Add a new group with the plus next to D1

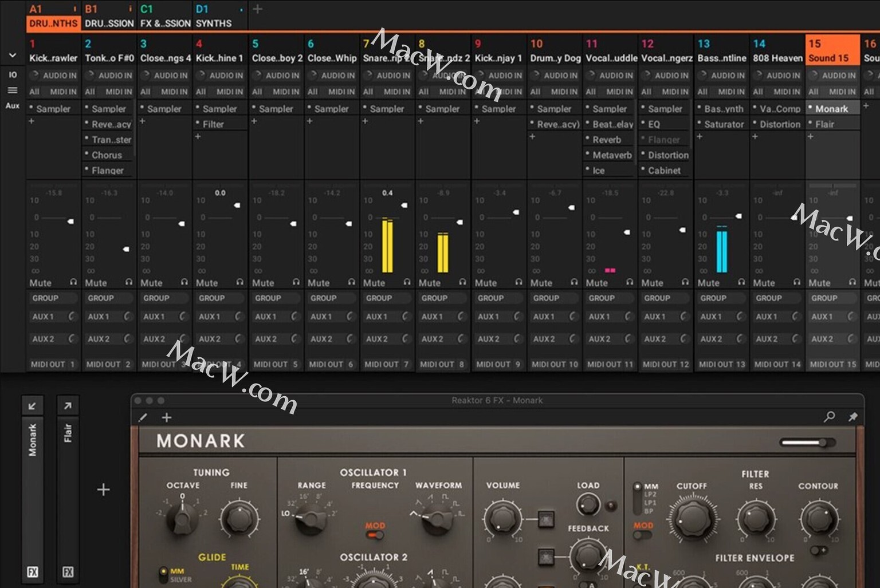[x=258, y=9]
